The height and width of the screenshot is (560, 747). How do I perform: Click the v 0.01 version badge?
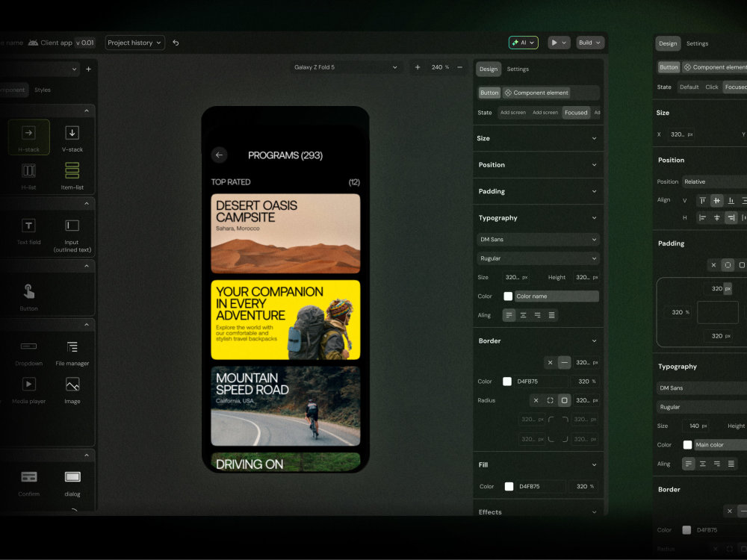[x=85, y=43]
